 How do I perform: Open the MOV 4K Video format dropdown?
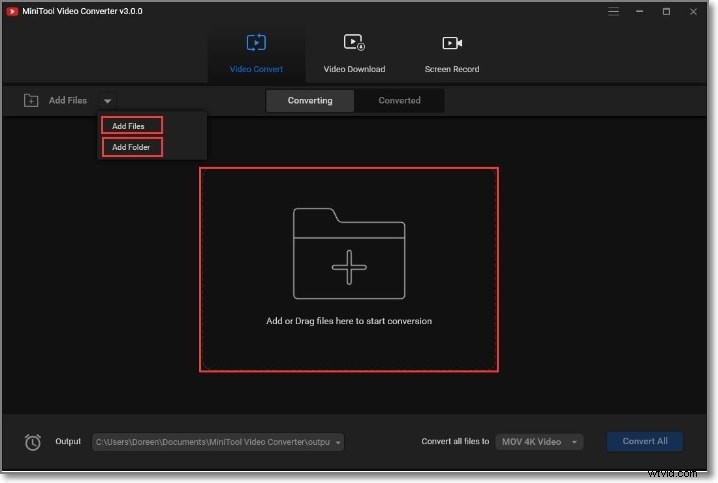pyautogui.click(x=539, y=442)
